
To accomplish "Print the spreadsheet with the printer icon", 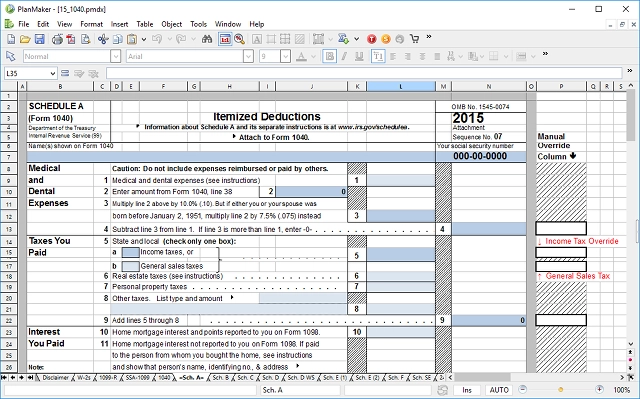I will coord(58,39).
